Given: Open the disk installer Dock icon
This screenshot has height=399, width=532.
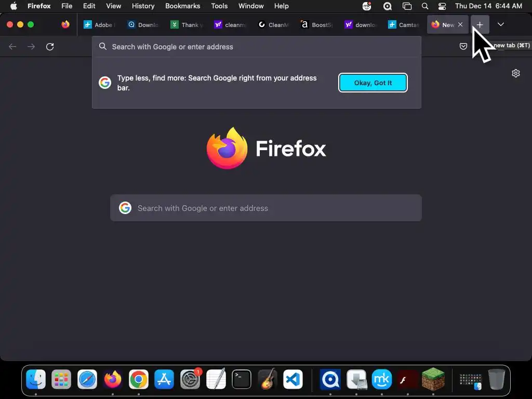Looking at the screenshot, I should 356,379.
